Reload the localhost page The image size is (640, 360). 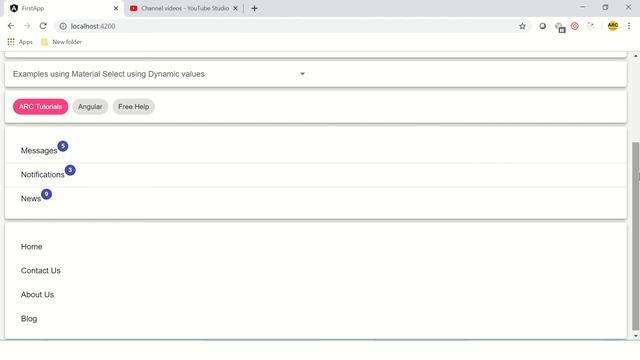pyautogui.click(x=43, y=26)
